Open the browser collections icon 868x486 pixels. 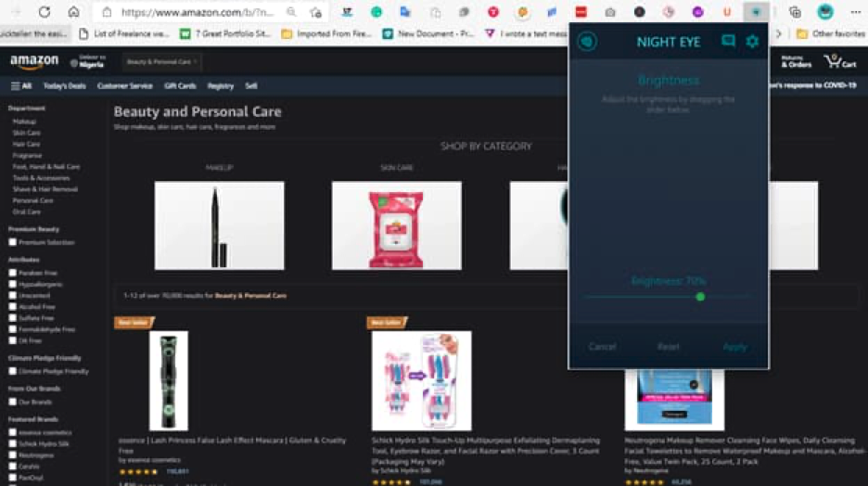(795, 12)
